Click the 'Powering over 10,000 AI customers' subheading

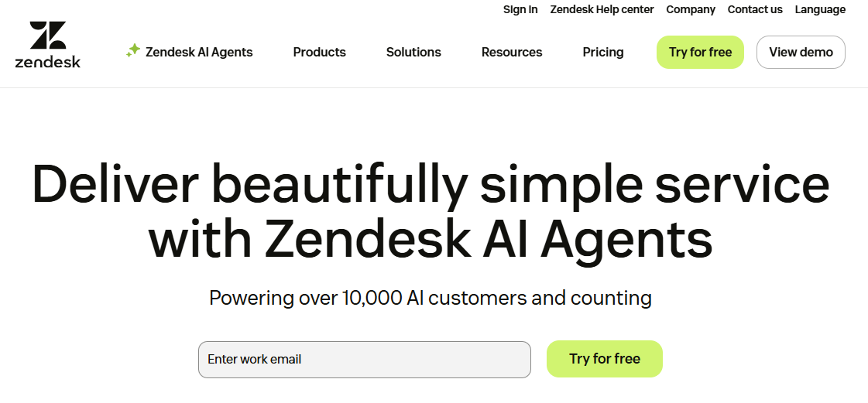pyautogui.click(x=430, y=298)
